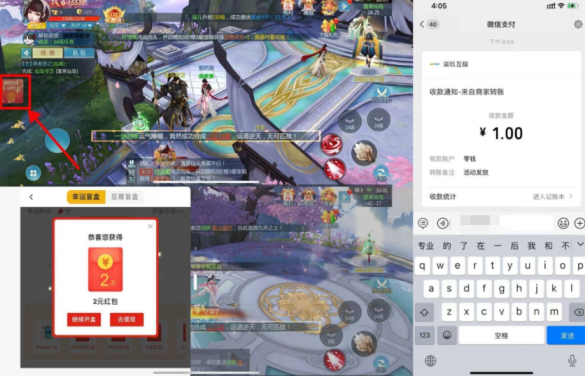Tap the keyboard shift key
Screen dimensions: 585x376
click(x=424, y=312)
